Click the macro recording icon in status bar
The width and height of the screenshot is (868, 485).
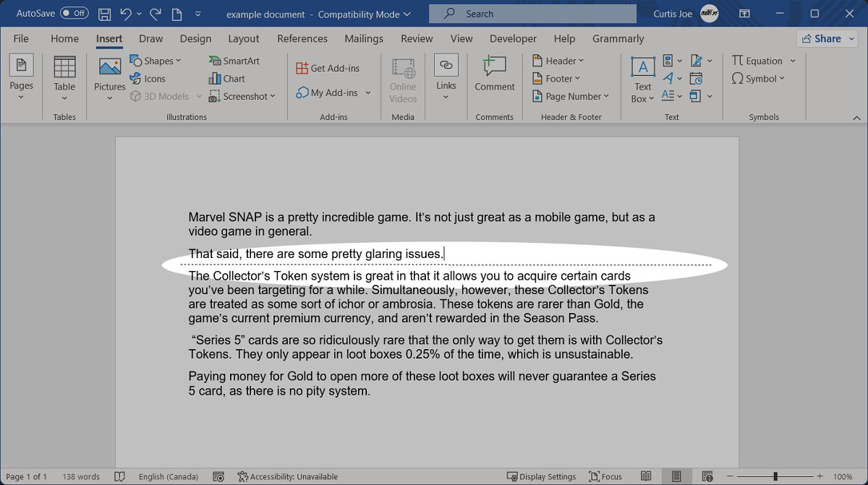(x=218, y=476)
